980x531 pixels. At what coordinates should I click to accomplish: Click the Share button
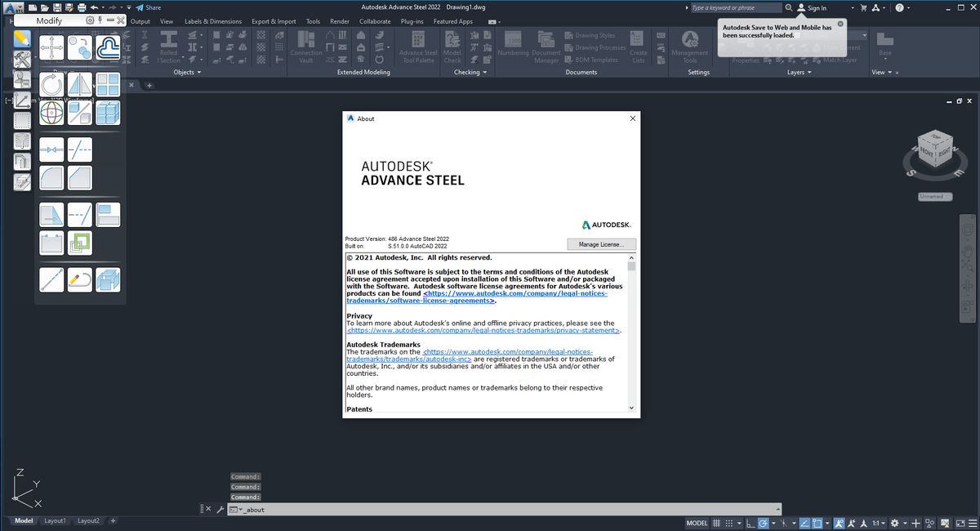(x=148, y=7)
